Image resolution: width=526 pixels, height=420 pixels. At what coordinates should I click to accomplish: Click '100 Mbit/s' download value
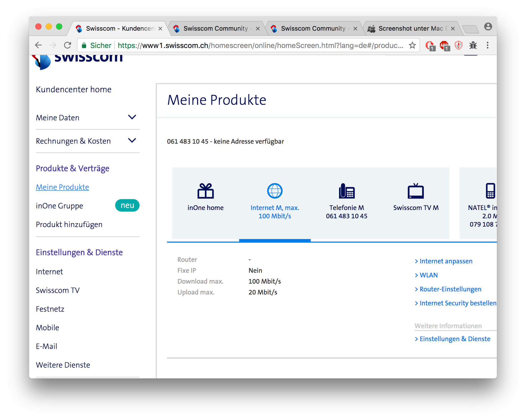[x=265, y=281]
